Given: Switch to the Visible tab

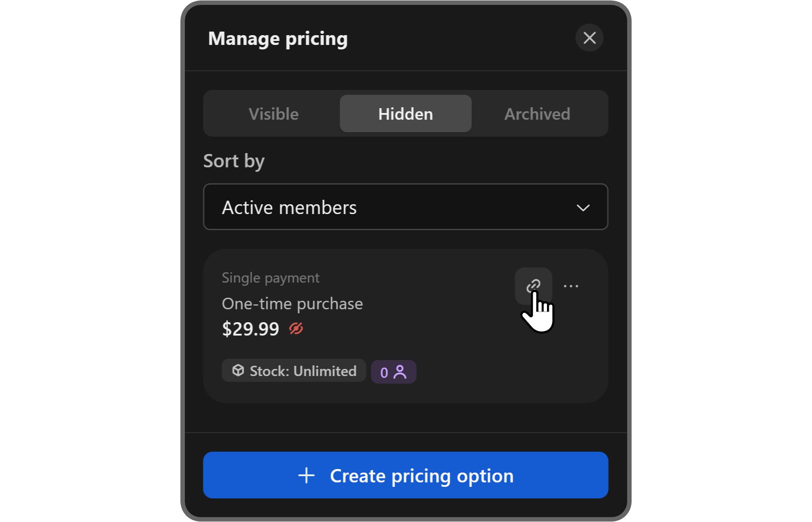Looking at the screenshot, I should [273, 114].
